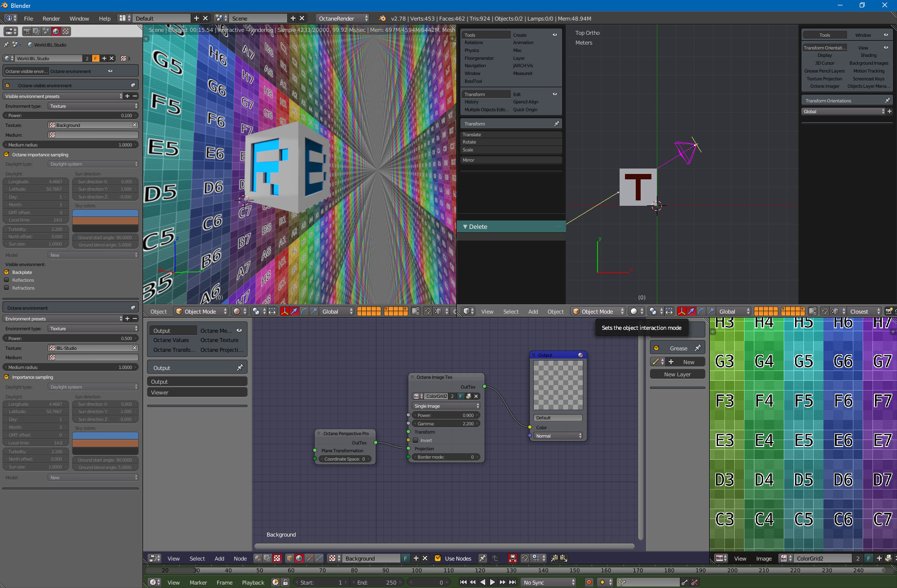Click the Scale button
Viewport: 897px width, 588px height.
tap(511, 150)
